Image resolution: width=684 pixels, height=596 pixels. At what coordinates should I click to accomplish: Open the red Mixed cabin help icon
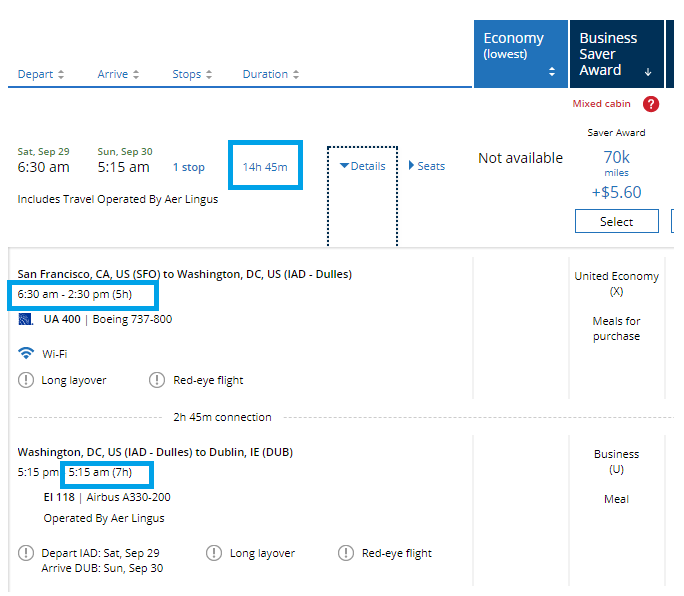(651, 104)
